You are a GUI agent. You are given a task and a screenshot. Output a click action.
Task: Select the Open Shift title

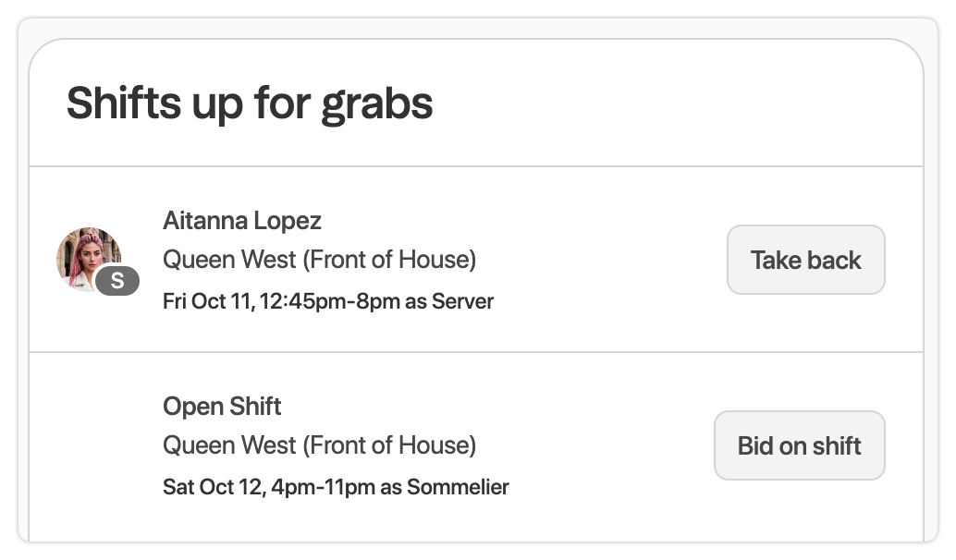pyautogui.click(x=222, y=407)
